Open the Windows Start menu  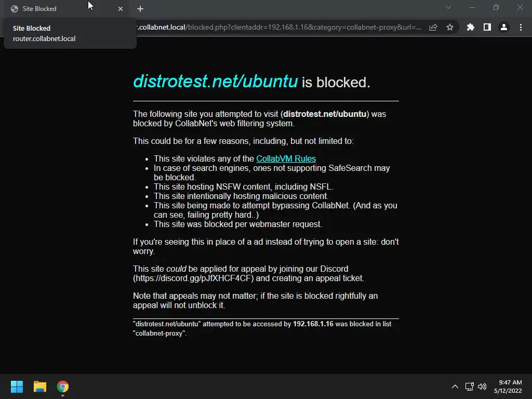click(x=17, y=387)
